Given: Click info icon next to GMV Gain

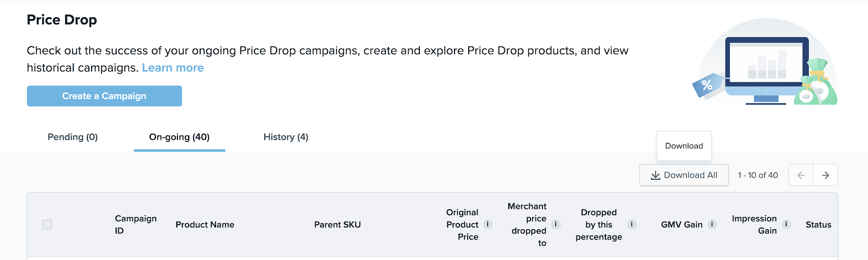Looking at the screenshot, I should 712,224.
